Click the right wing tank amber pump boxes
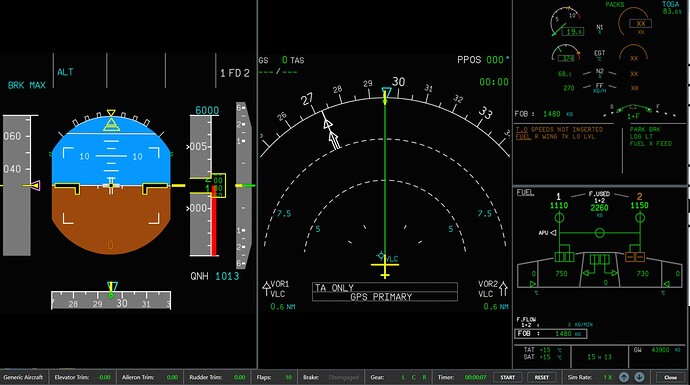Screen dimensions: 690x385 (x=635, y=256)
